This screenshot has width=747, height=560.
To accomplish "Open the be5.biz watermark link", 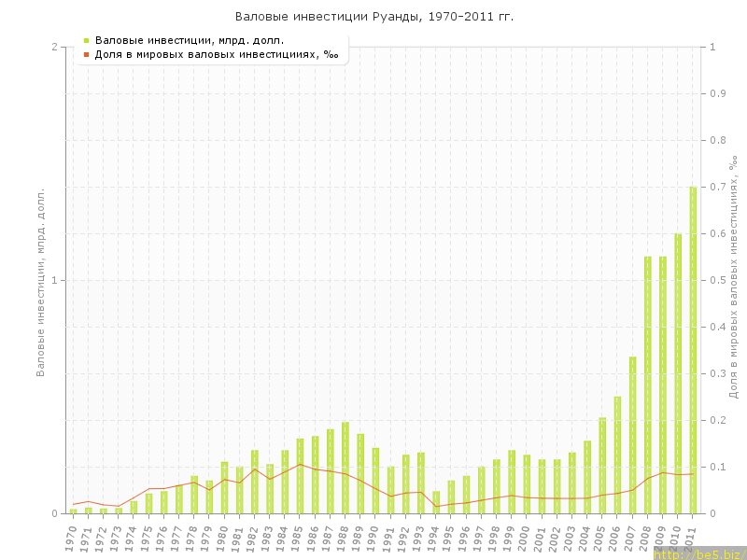I will 698,553.
